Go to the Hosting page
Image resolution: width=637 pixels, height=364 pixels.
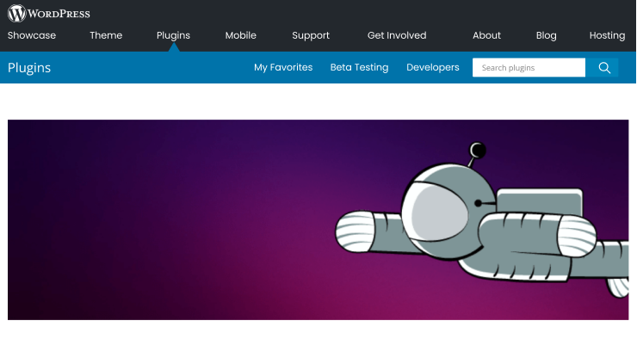tap(607, 35)
